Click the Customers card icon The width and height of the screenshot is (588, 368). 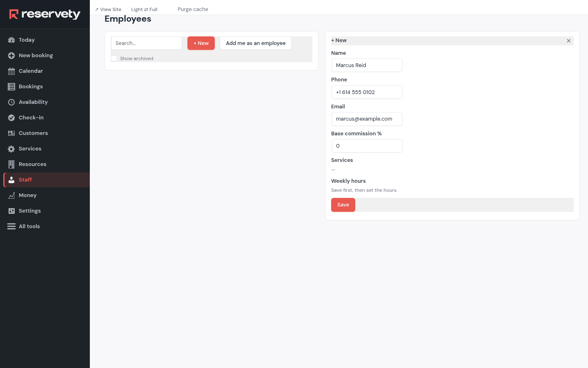pos(11,133)
